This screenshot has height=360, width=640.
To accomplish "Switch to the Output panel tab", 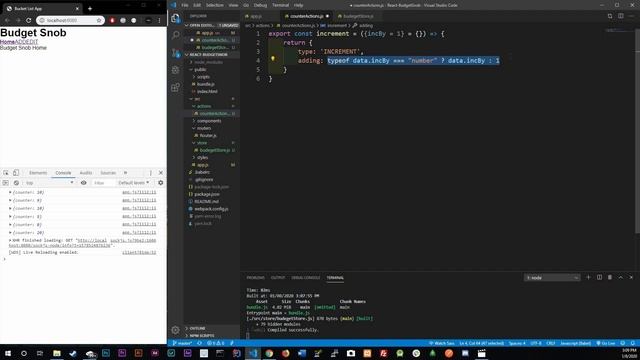I will tap(278, 278).
